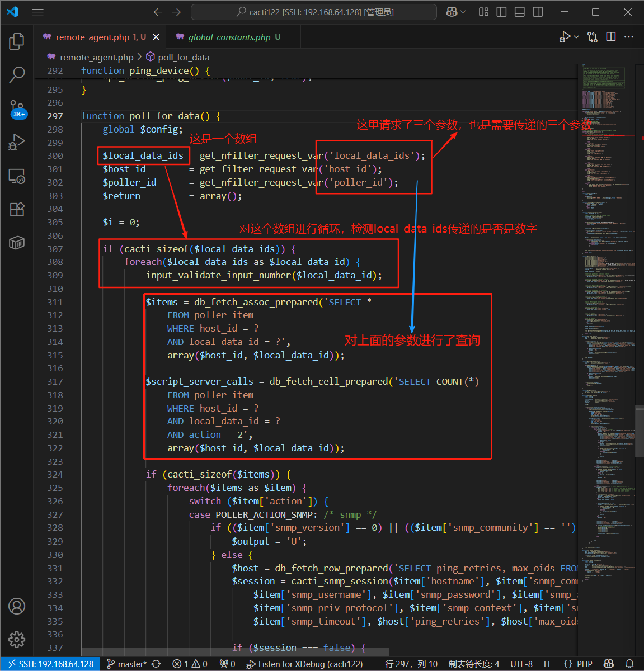This screenshot has width=644, height=671.
Task: Open the Run and Debug view
Action: (x=17, y=143)
